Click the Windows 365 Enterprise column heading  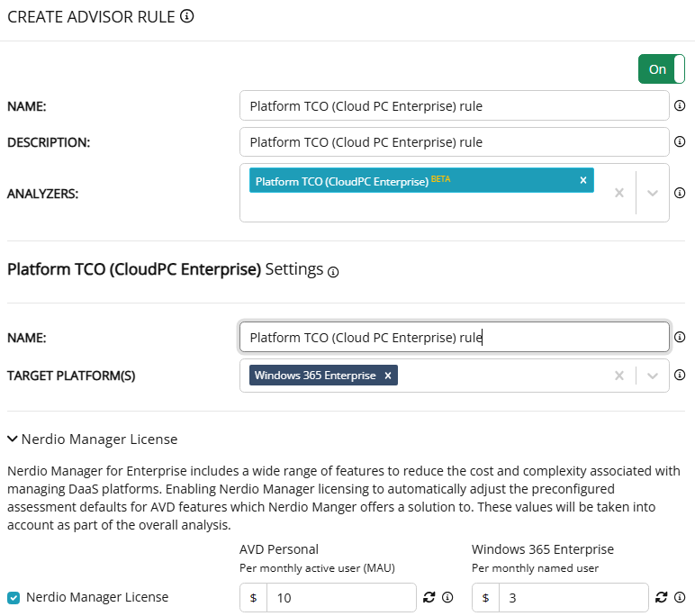pos(543,549)
